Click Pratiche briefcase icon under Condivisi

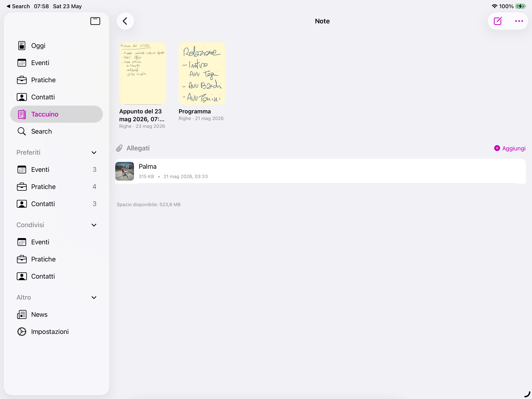pos(22,259)
